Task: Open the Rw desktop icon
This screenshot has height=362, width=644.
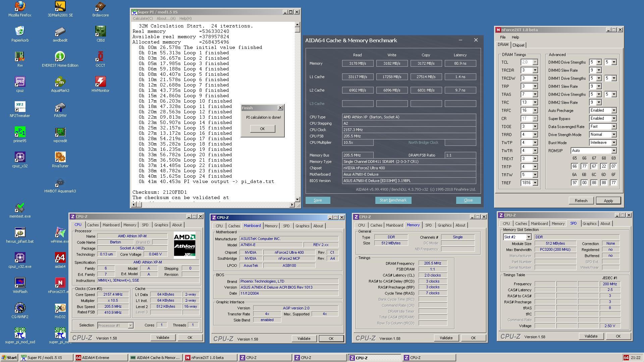Action: [x=20, y=59]
